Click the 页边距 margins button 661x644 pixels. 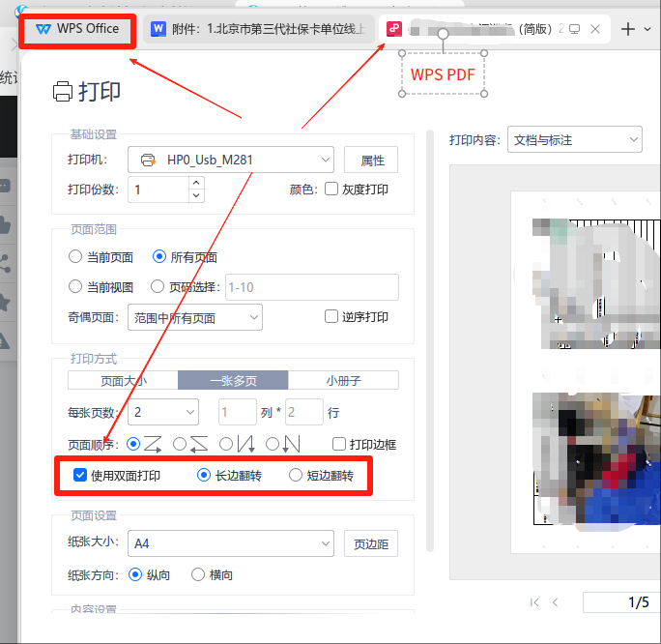click(371, 543)
